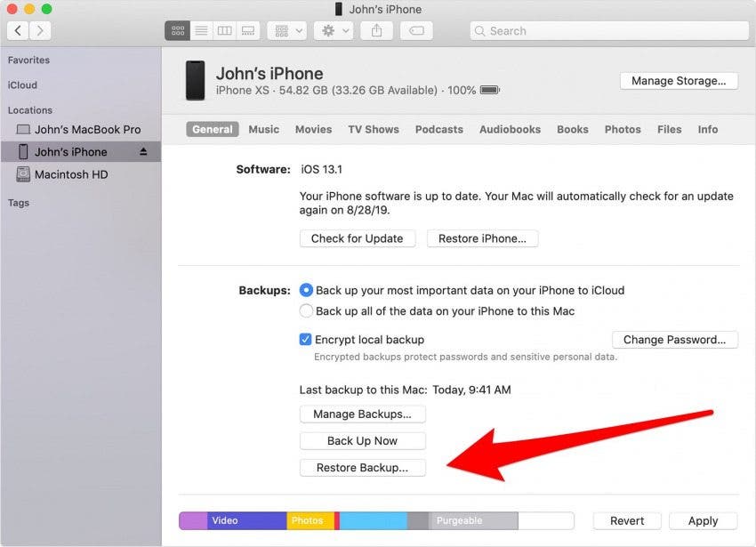The width and height of the screenshot is (756, 547).
Task: Click Video segment of storage bar
Action: (247, 521)
